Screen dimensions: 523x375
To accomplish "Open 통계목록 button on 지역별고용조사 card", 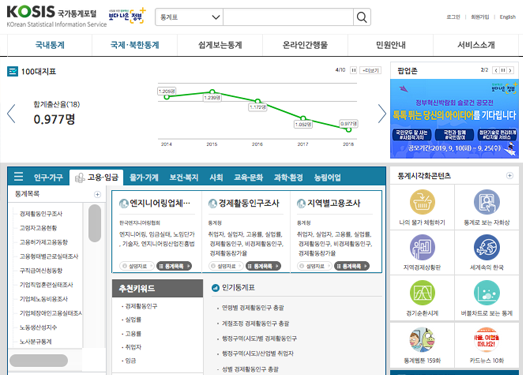I will click(x=352, y=266).
